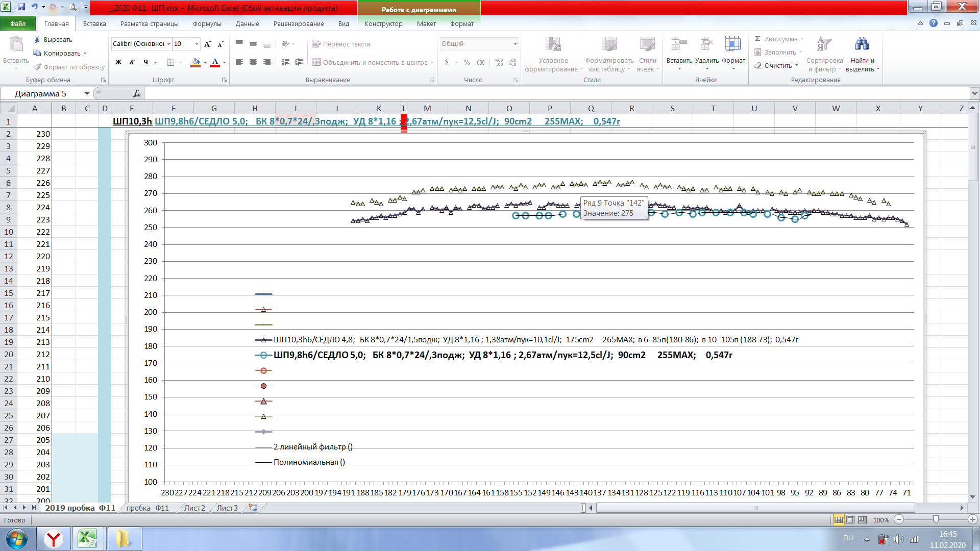Click the top vertical align icon
Screen dimensions: 980x551
point(239,44)
